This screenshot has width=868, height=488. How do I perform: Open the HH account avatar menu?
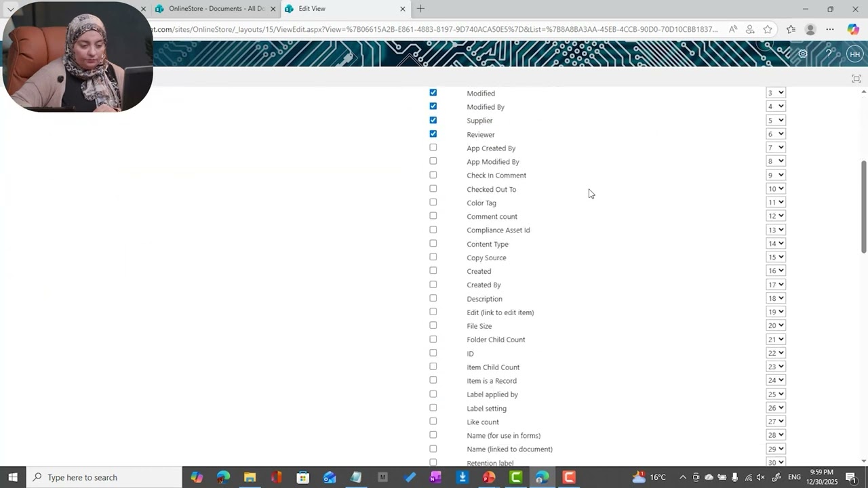tap(854, 54)
